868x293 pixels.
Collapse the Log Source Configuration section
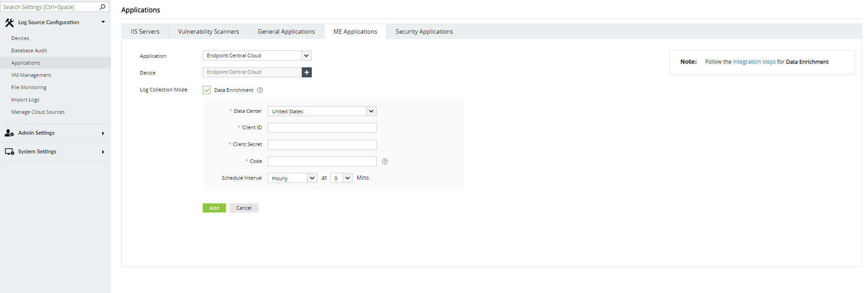click(x=103, y=22)
